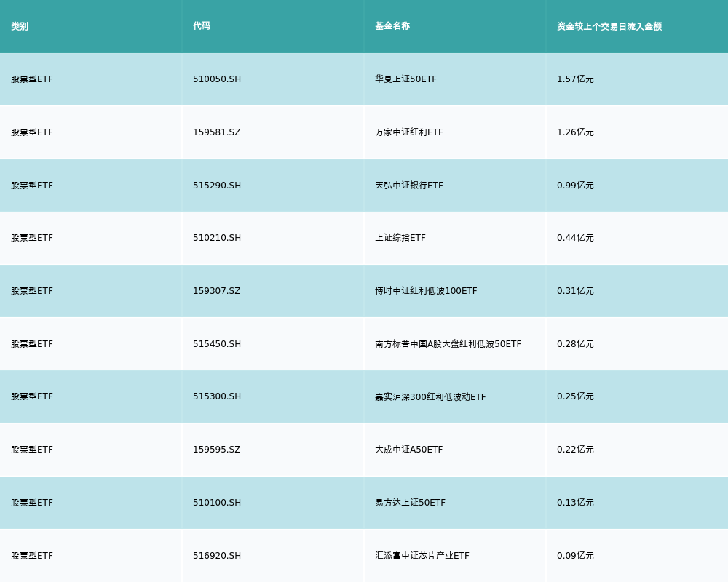
Task: Click the 基金名称 column header
Action: tap(392, 26)
